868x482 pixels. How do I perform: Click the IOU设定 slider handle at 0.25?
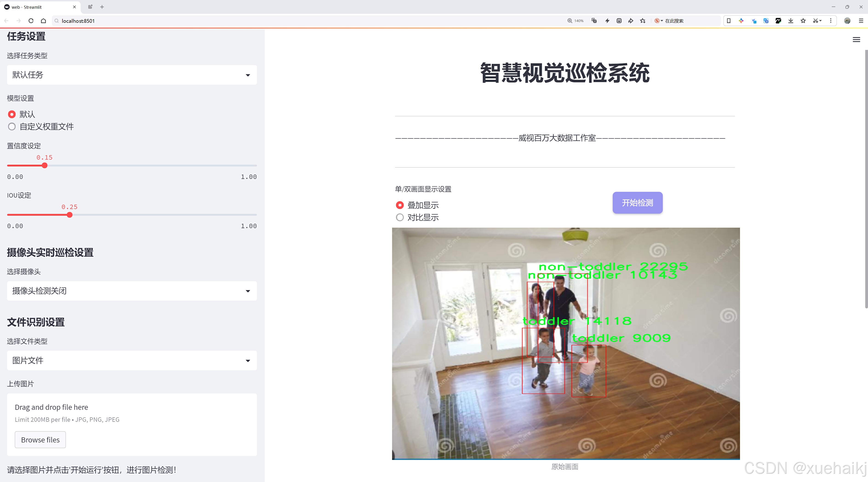pyautogui.click(x=69, y=215)
